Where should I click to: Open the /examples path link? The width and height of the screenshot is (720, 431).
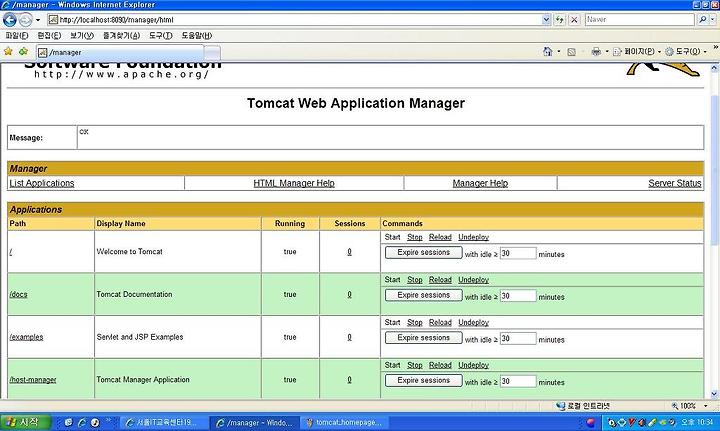[x=26, y=337]
